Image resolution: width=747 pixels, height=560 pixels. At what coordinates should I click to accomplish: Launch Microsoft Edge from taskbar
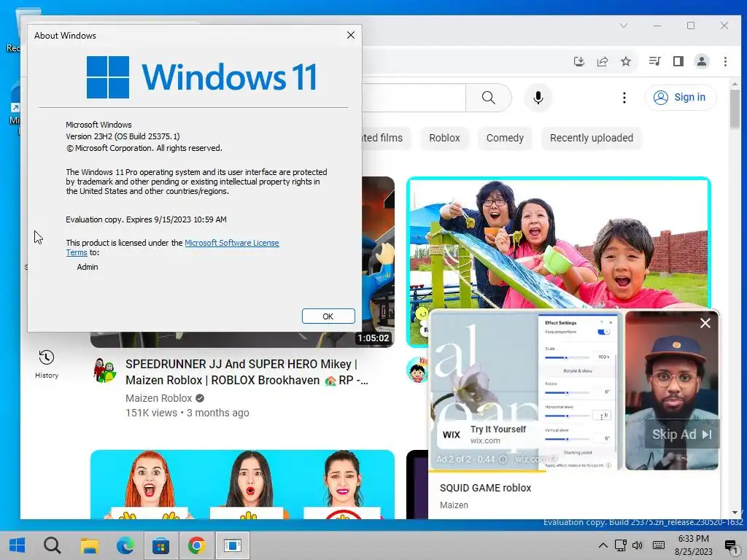(x=125, y=545)
